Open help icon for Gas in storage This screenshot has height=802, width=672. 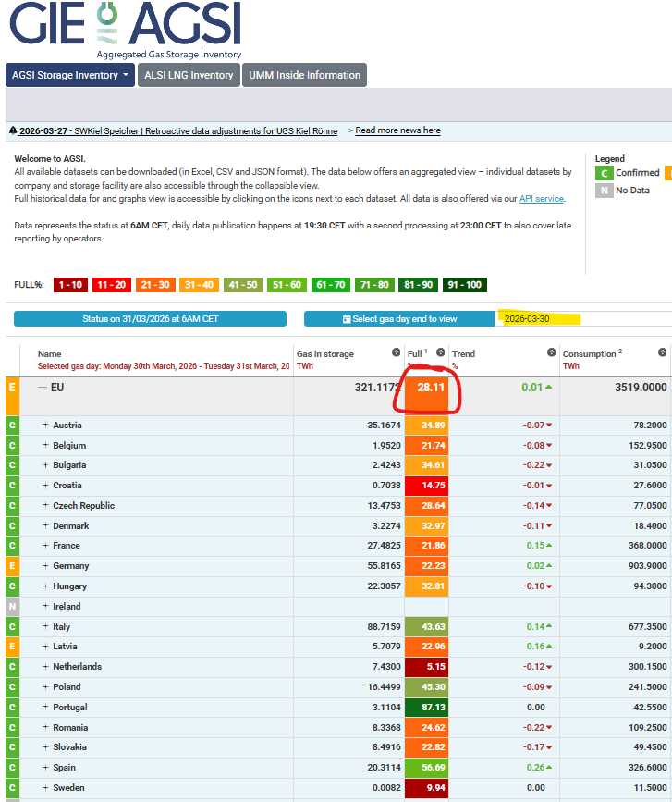coord(396,352)
